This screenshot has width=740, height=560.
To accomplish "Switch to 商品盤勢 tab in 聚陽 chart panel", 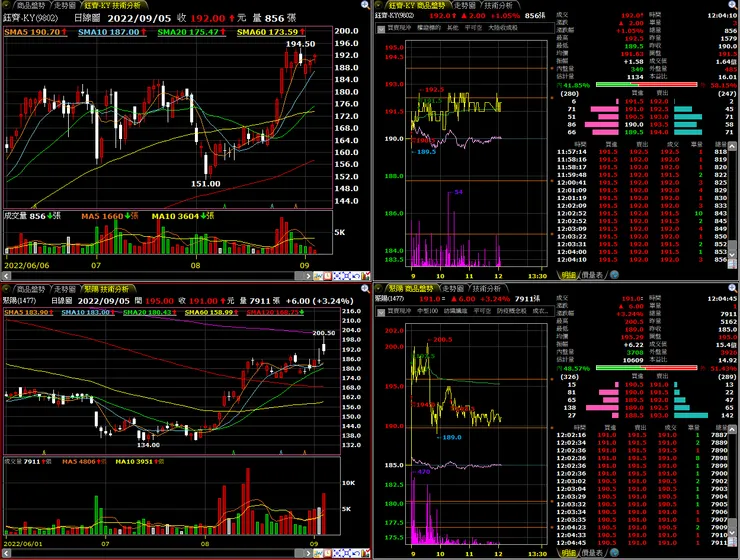I will (31, 289).
